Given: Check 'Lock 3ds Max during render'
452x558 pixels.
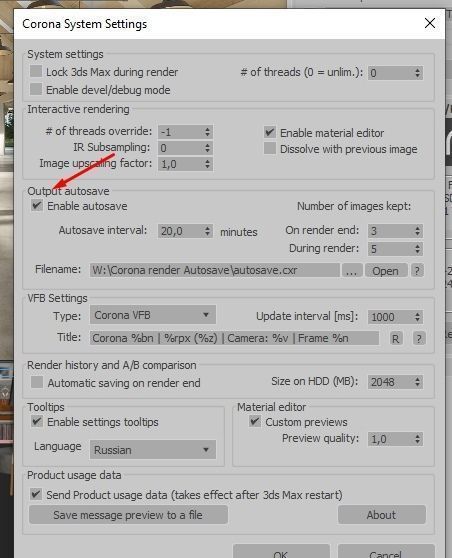Looking at the screenshot, I should 36,71.
